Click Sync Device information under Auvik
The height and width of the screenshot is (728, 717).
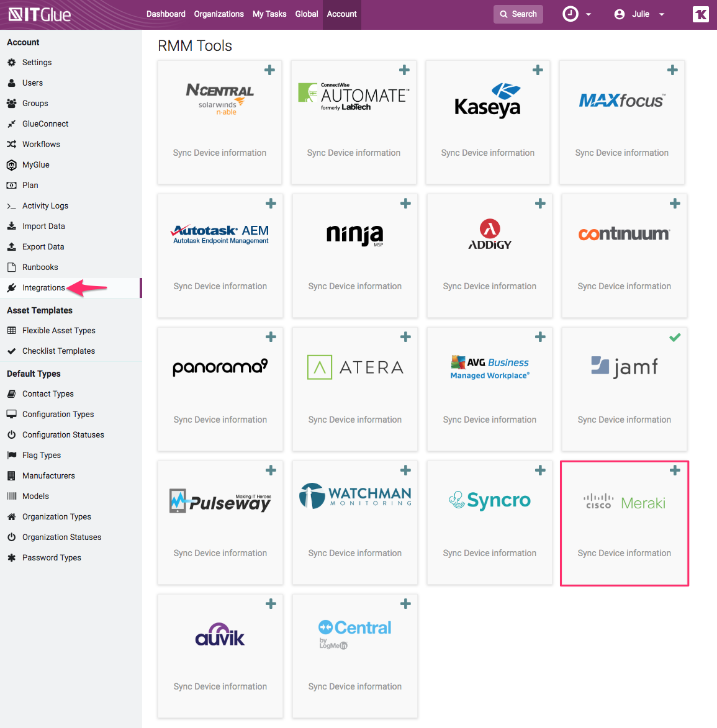pyautogui.click(x=220, y=686)
